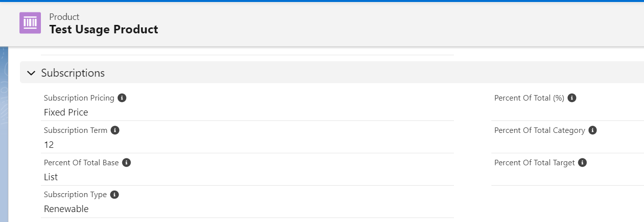Click the empty Percent Of Total (%) field
The image size is (644, 222).
click(x=564, y=112)
